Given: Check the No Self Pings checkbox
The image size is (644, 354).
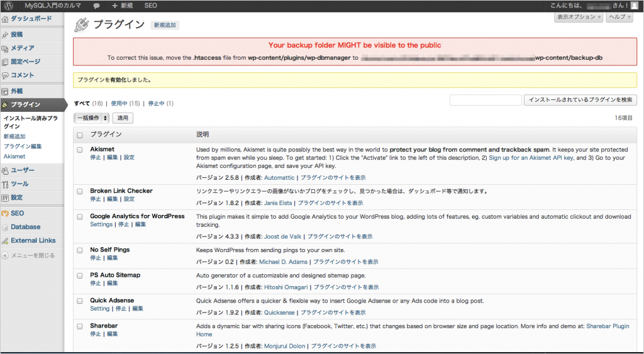Looking at the screenshot, I should (x=80, y=250).
